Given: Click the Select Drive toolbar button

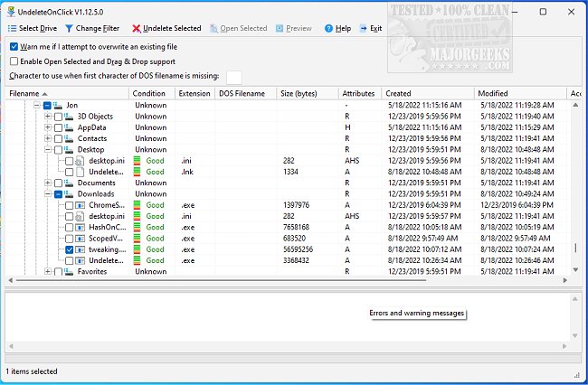Looking at the screenshot, I should (x=33, y=28).
